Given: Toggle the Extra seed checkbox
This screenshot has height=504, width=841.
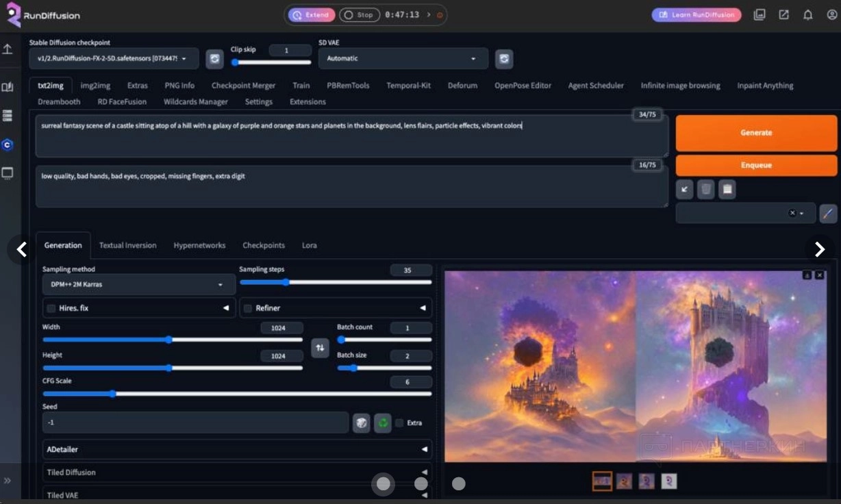Looking at the screenshot, I should pos(399,423).
